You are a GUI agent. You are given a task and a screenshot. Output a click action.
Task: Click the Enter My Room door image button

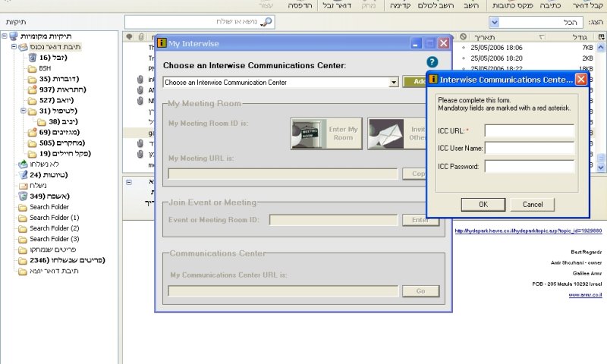coord(326,133)
